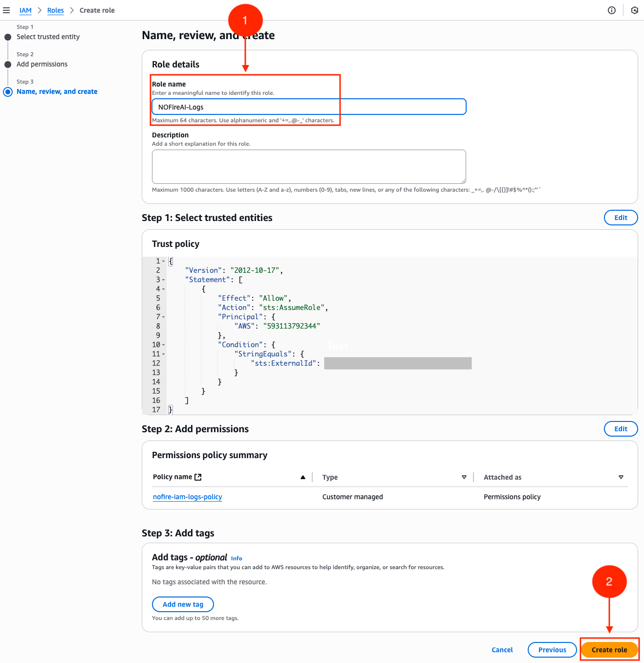644x663 pixels.
Task: Go to IAM breadcrumb
Action: click(25, 10)
